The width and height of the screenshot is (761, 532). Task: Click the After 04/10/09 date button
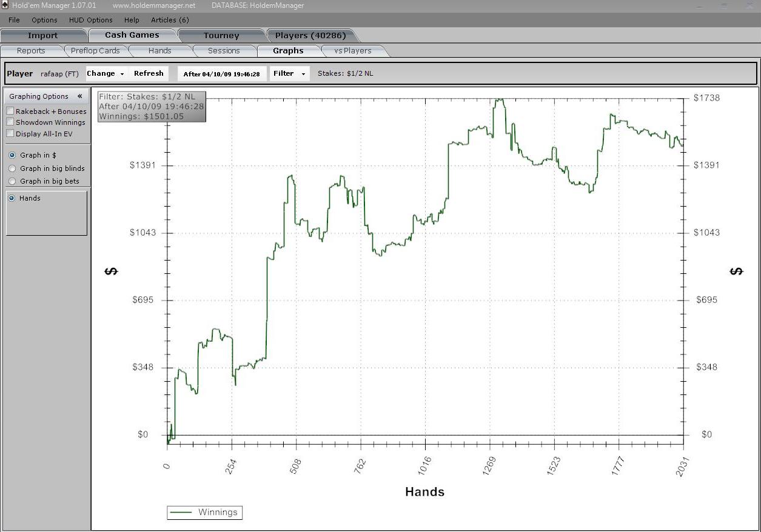221,74
